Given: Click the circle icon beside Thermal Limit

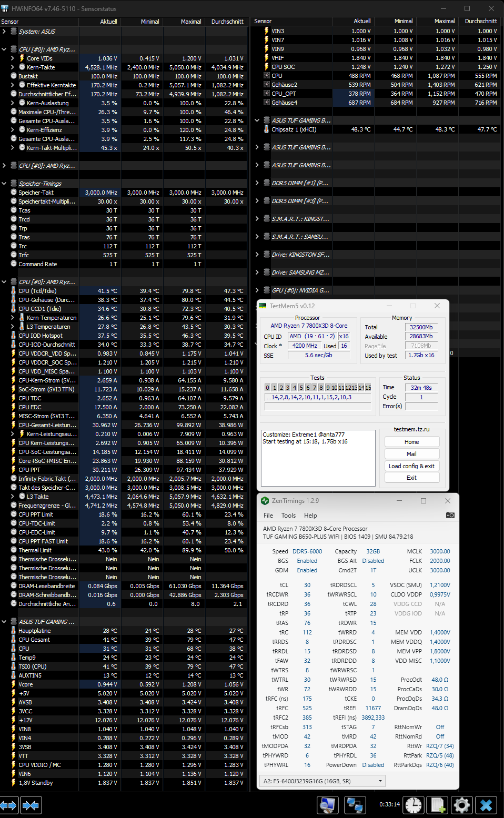Looking at the screenshot, I should 14,550.
